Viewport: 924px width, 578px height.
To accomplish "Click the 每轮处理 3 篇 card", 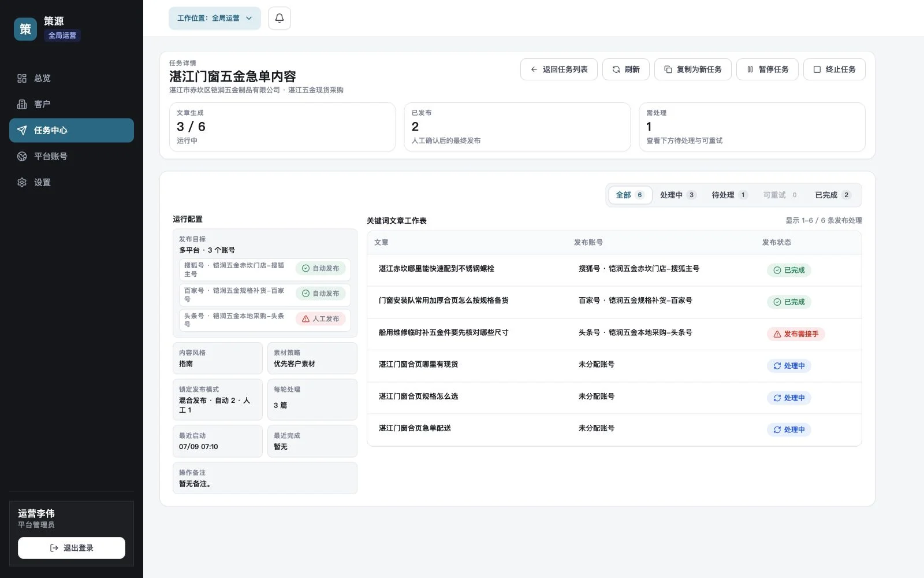I will (312, 399).
